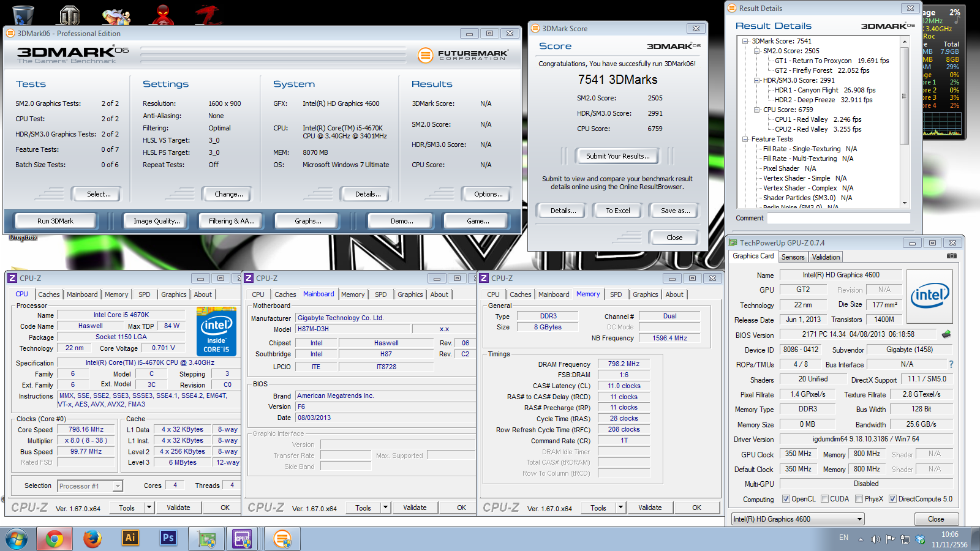Click the Image Quality... button
980x551 pixels.
[x=157, y=221]
